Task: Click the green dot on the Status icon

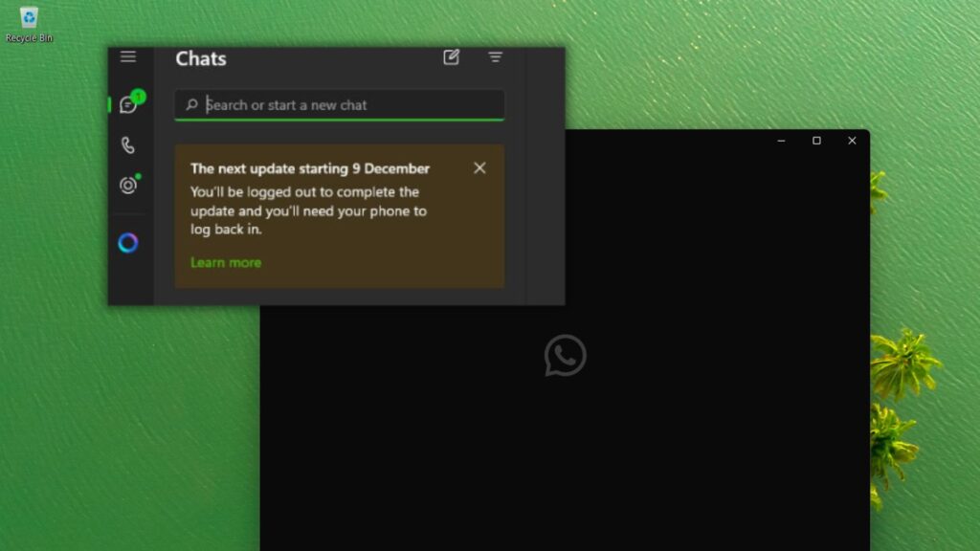Action: pyautogui.click(x=136, y=177)
